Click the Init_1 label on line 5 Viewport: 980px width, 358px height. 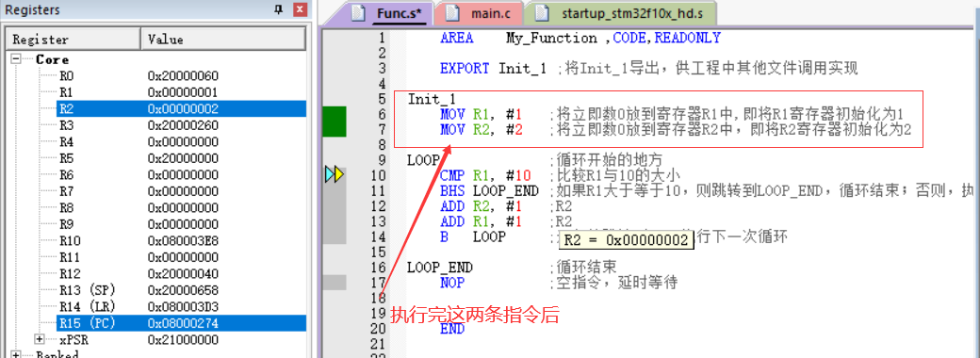click(x=432, y=99)
